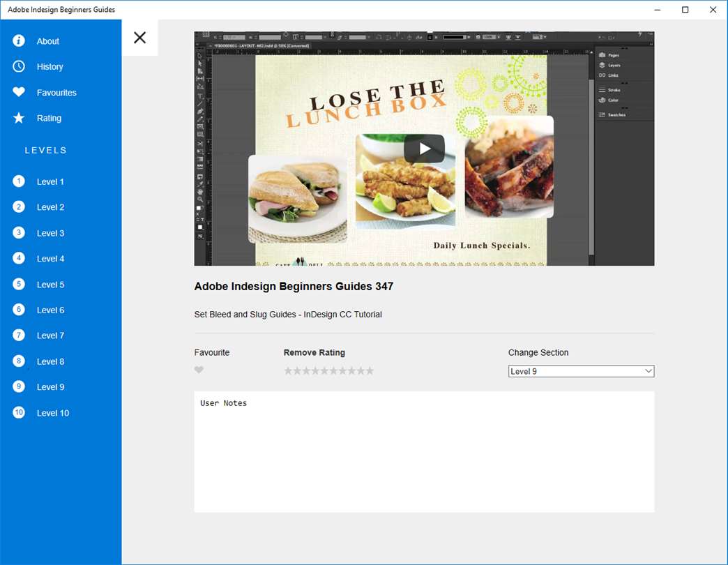Viewport: 728px width, 565px height.
Task: Click the 'Change Section' label
Action: point(538,352)
